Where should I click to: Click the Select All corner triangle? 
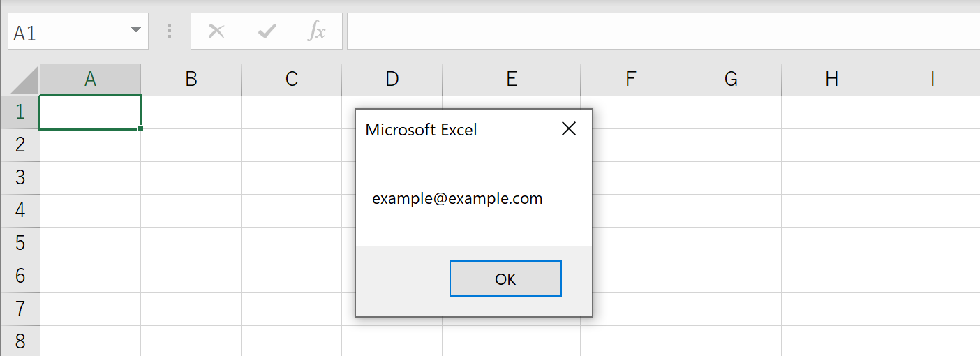click(24, 80)
